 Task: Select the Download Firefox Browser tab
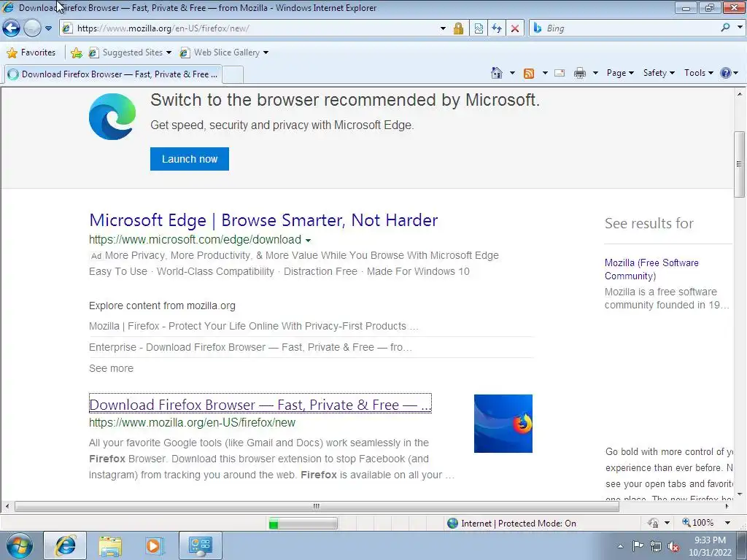pos(113,74)
